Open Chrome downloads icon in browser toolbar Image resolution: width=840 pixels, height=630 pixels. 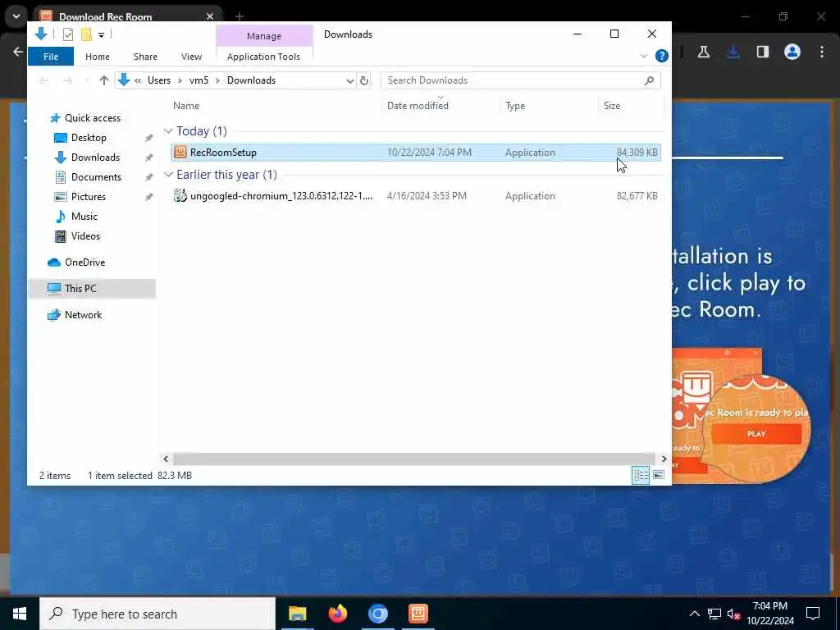(x=733, y=52)
